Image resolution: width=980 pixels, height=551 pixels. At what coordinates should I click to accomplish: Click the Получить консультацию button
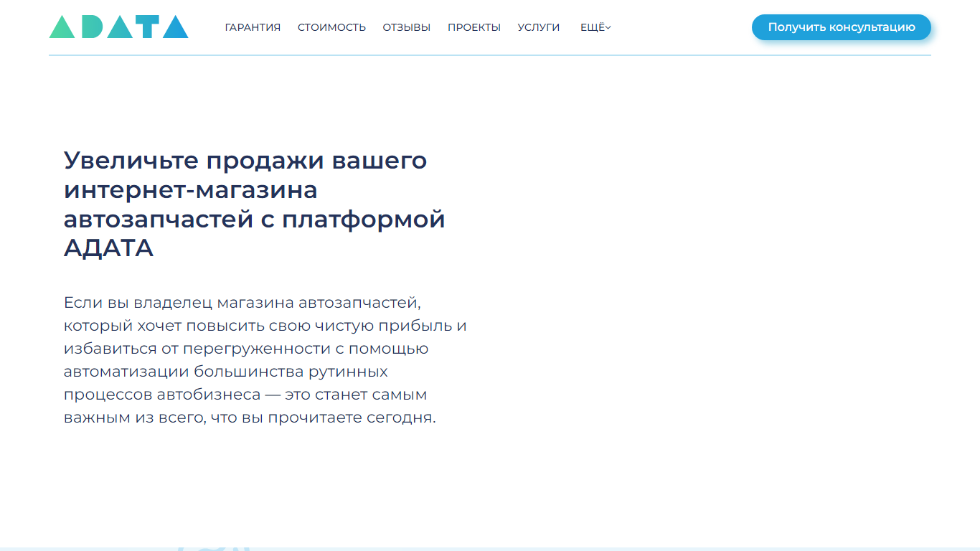click(842, 27)
